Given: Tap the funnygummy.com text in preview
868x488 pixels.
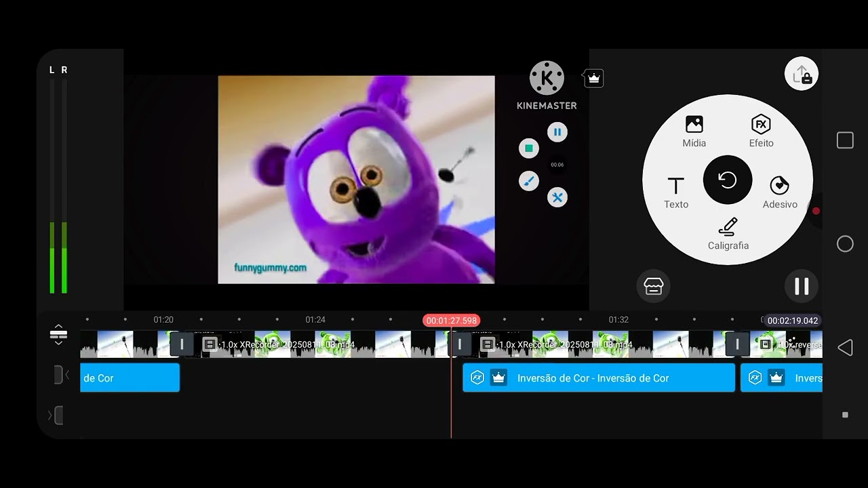Looking at the screenshot, I should (x=271, y=268).
